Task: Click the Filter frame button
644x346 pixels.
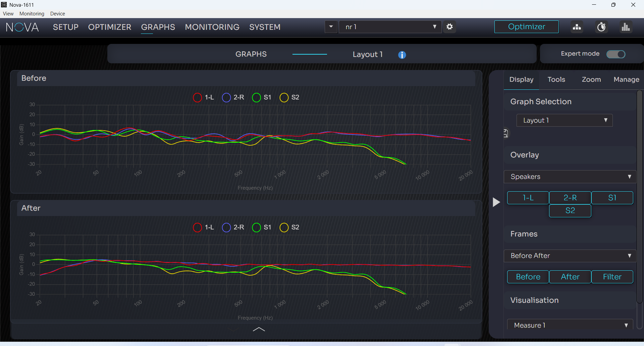Action: click(612, 277)
